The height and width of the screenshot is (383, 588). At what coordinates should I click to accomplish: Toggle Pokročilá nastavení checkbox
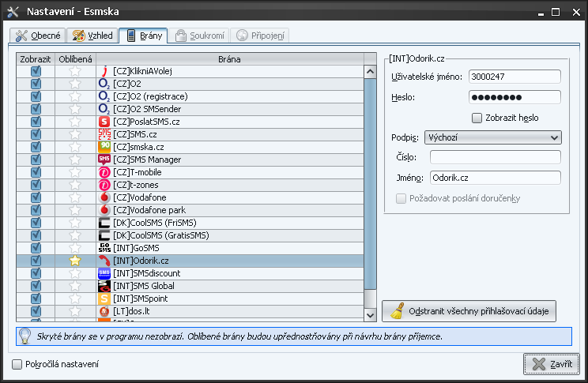pos(17,364)
